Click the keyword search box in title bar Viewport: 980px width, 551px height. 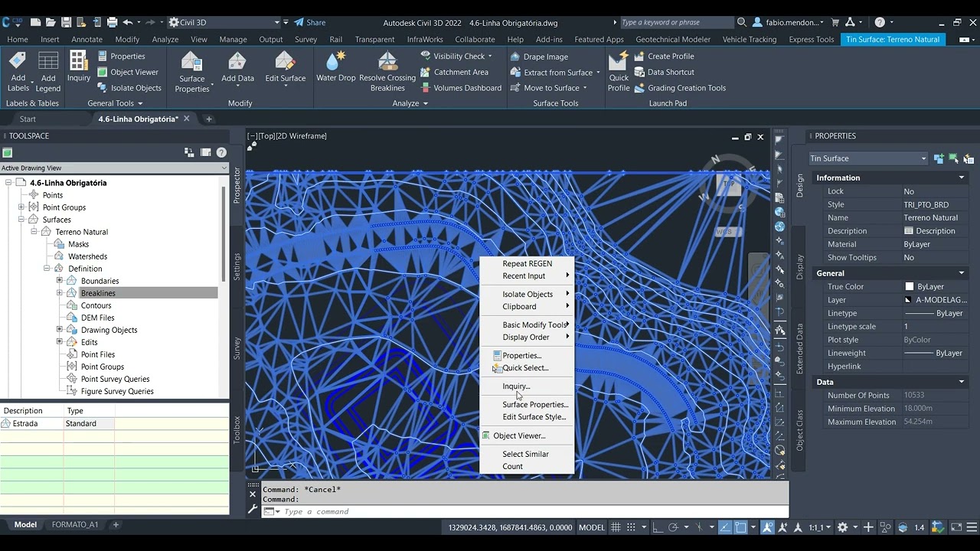(x=675, y=22)
